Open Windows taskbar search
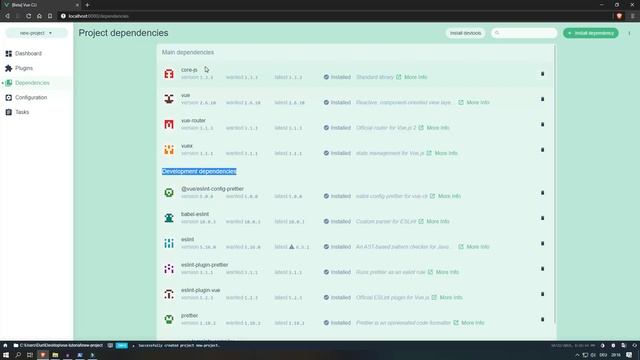640x360 pixels. click(x=18, y=355)
